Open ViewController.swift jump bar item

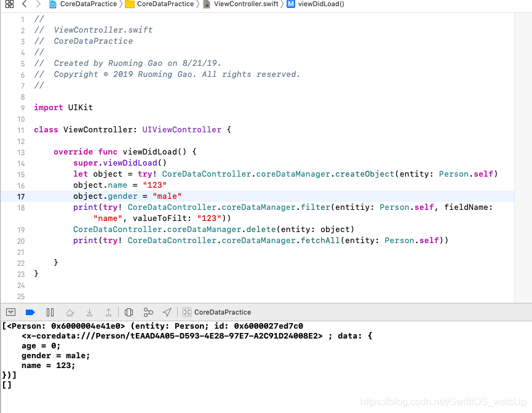click(x=246, y=4)
